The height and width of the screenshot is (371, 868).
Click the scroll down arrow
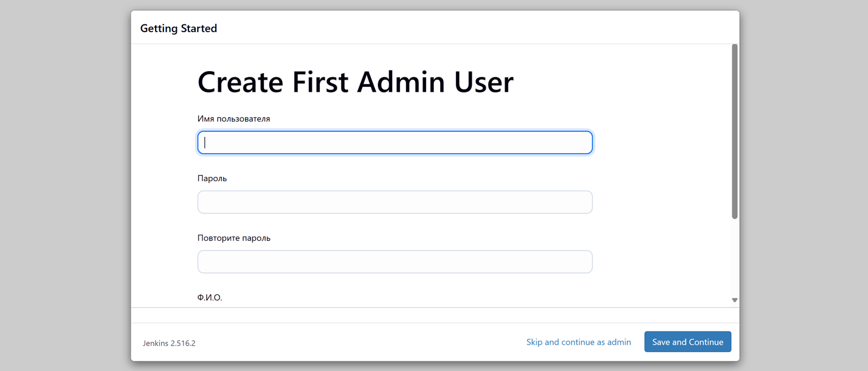pyautogui.click(x=735, y=300)
